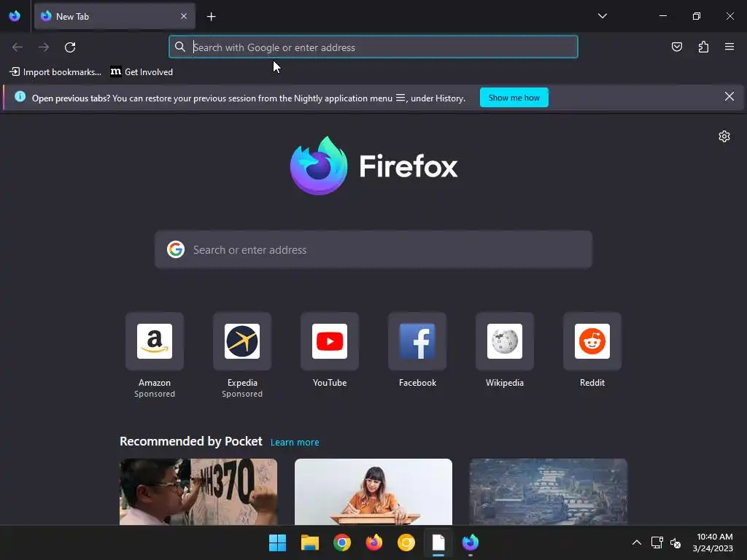Click the Firefox Nightly logo
Screen dimensions: 747x560
[x=319, y=166]
